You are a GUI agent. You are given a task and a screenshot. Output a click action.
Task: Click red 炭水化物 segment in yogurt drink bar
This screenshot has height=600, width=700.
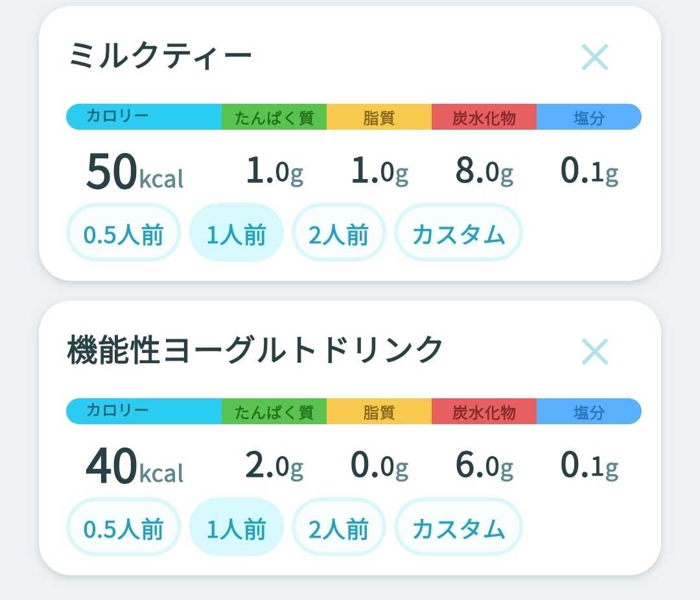tap(484, 411)
